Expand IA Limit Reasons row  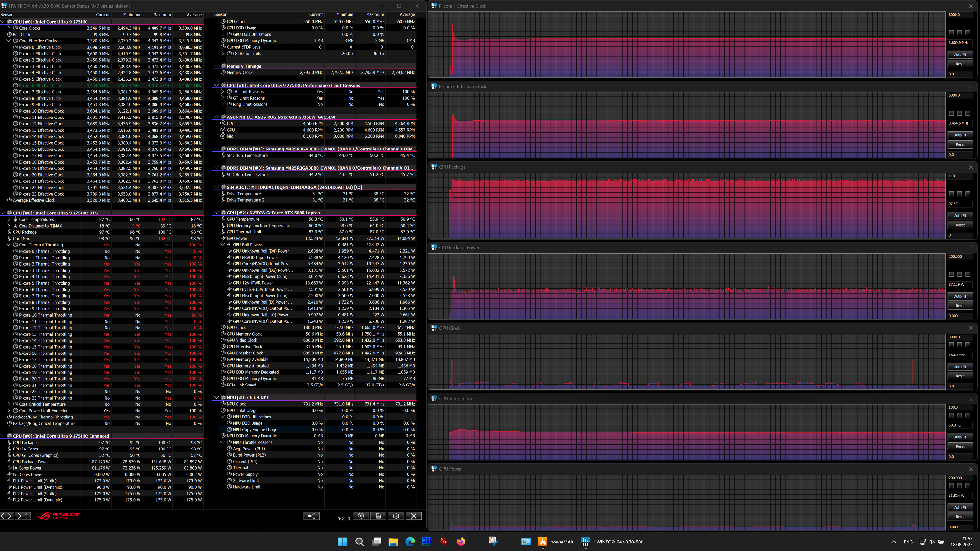pos(223,92)
